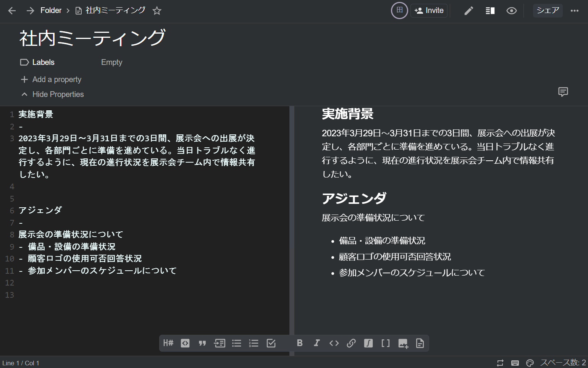Viewport: 588px width, 368px height.
Task: Change the スペース数: 2 indent setting
Action: pyautogui.click(x=563, y=363)
